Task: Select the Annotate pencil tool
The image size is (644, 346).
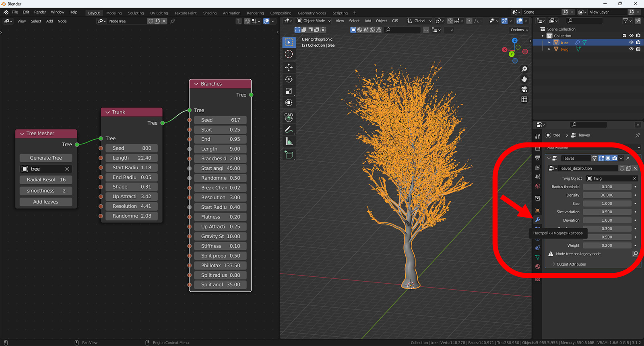Action: pyautogui.click(x=289, y=130)
